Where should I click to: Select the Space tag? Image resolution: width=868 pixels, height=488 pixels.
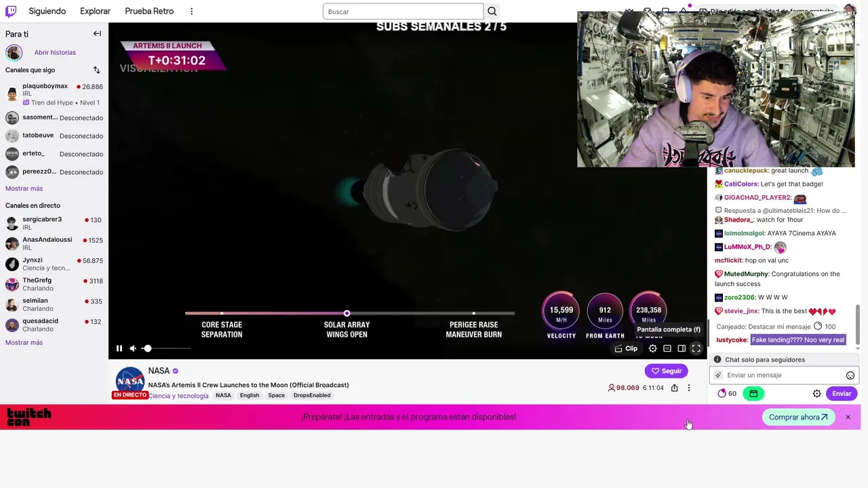(x=276, y=395)
